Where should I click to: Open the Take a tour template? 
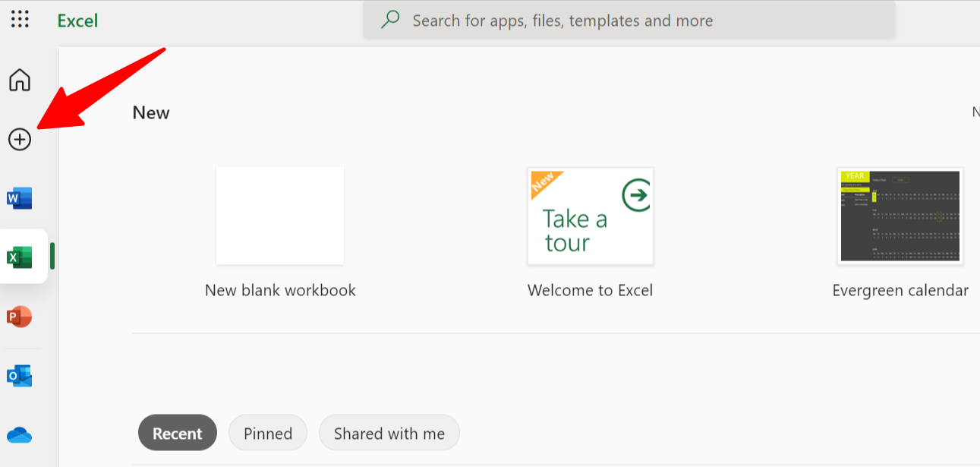[x=591, y=216]
